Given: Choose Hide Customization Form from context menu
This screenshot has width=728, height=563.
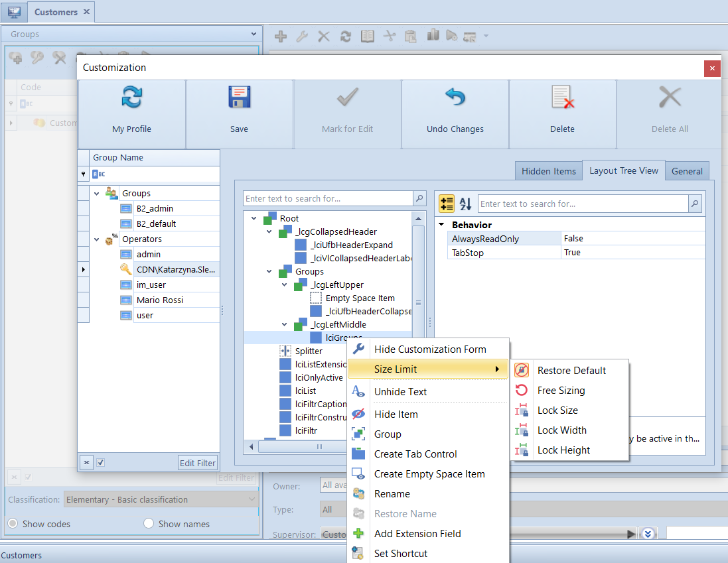Looking at the screenshot, I should (429, 349).
